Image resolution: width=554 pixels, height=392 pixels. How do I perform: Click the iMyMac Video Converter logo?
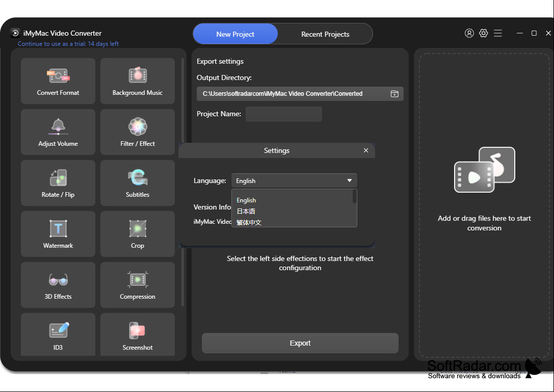coord(15,33)
